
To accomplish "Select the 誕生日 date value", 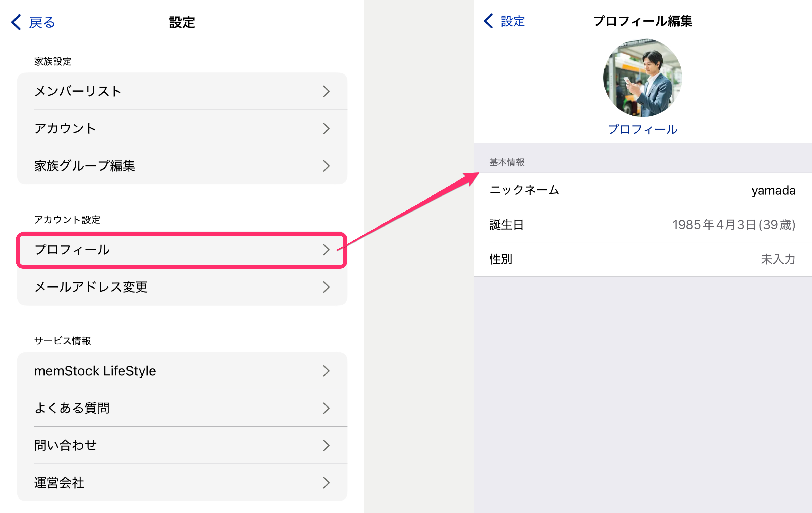I will 734,225.
